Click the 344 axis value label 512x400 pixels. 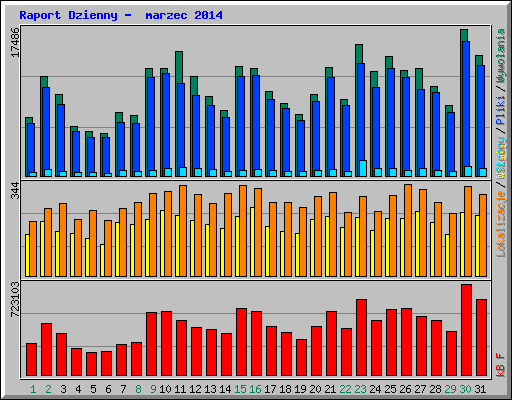click(15, 190)
